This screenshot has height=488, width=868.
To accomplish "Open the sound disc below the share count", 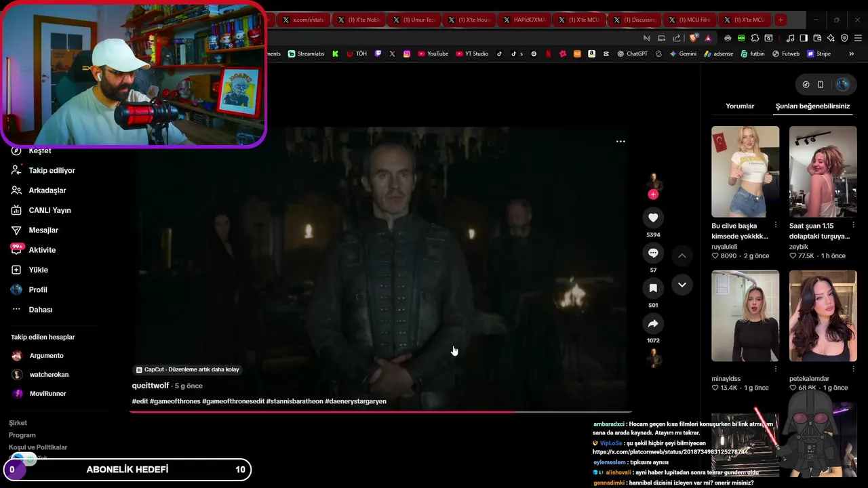I will (x=654, y=358).
